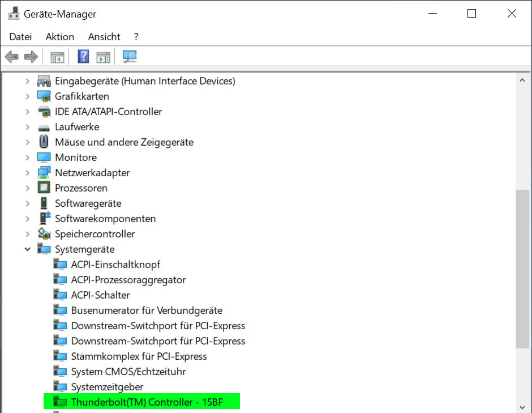
Task: Expand Mäuse und andere Zeigegeräte
Action: [28, 142]
